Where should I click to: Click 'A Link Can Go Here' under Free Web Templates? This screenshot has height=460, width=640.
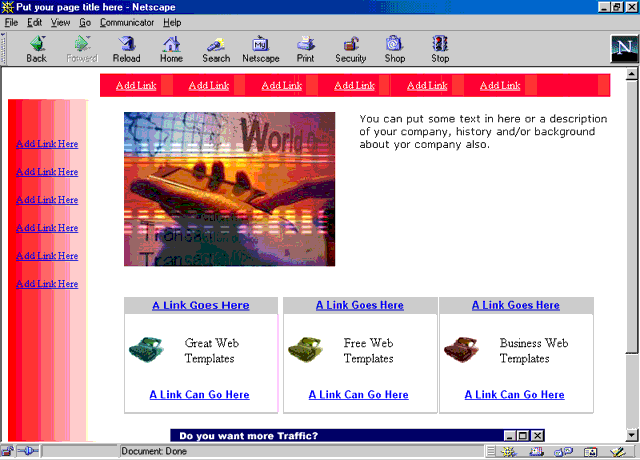tap(358, 395)
